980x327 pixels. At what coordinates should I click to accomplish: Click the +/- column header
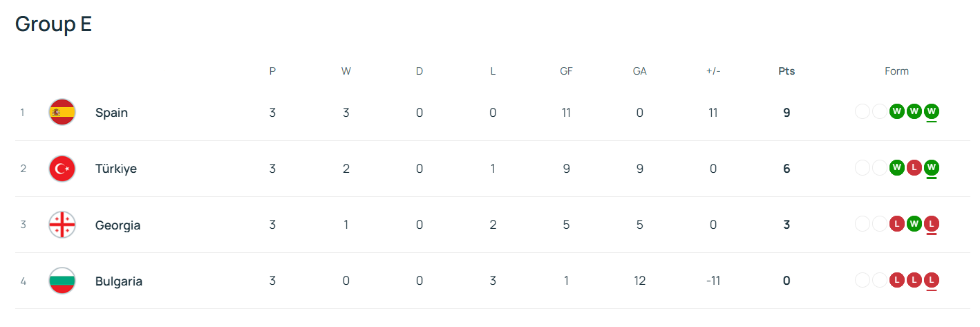coord(713,71)
